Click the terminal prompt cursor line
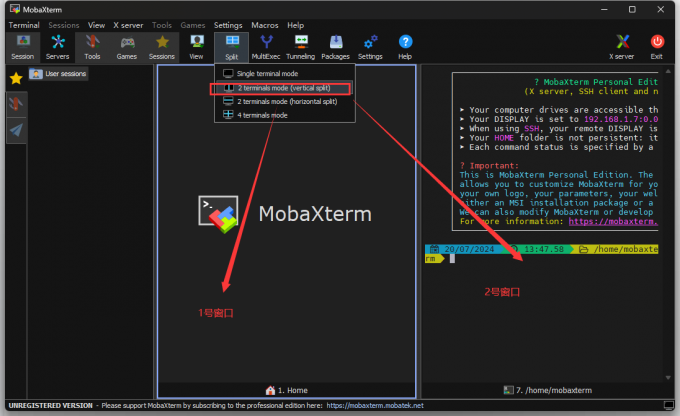The height and width of the screenshot is (416, 680). (452, 259)
